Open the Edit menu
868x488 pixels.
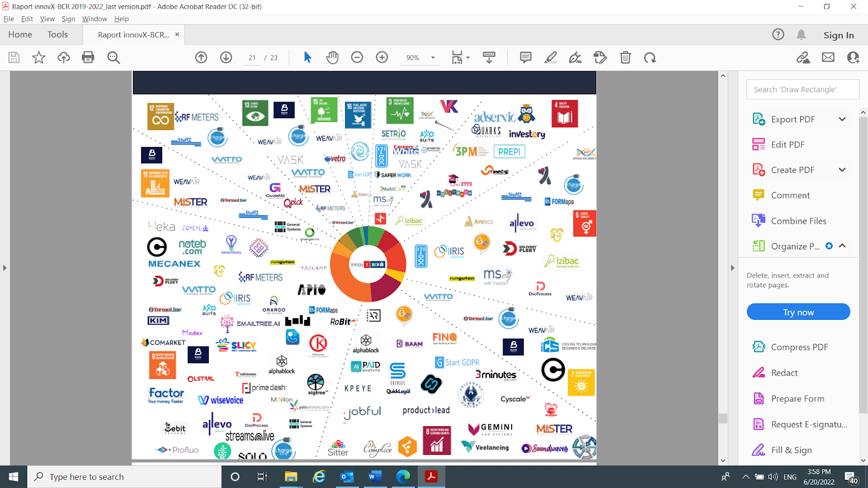[27, 18]
